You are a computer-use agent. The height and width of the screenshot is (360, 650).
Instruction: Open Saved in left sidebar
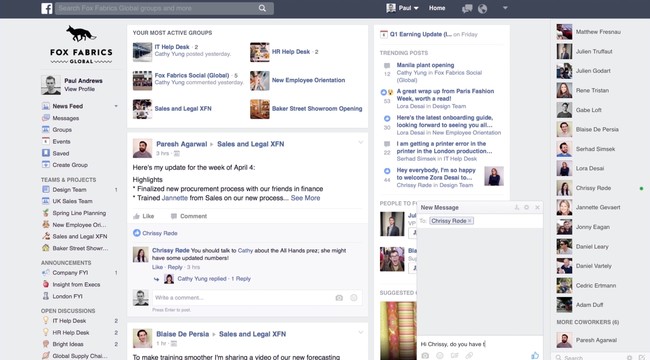click(61, 153)
